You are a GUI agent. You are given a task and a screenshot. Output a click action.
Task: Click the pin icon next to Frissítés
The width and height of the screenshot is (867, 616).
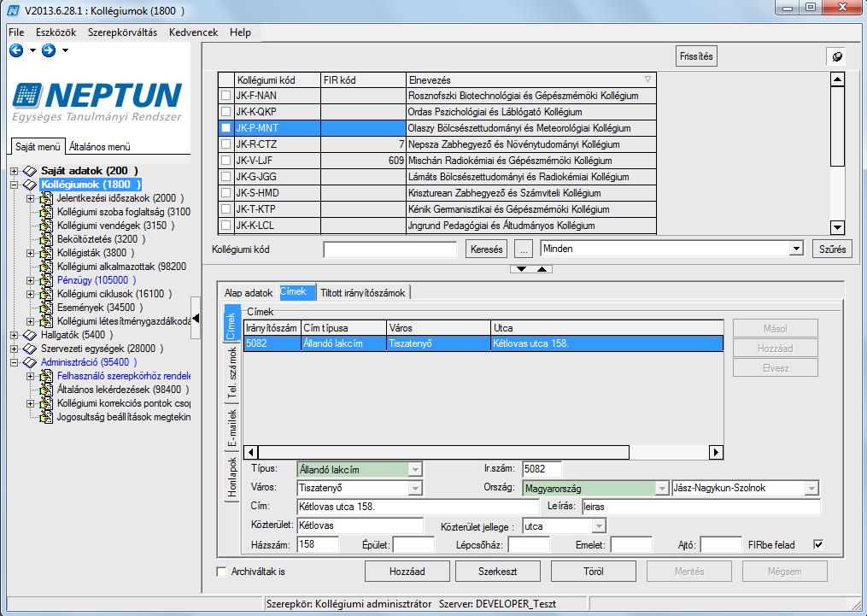[x=837, y=56]
